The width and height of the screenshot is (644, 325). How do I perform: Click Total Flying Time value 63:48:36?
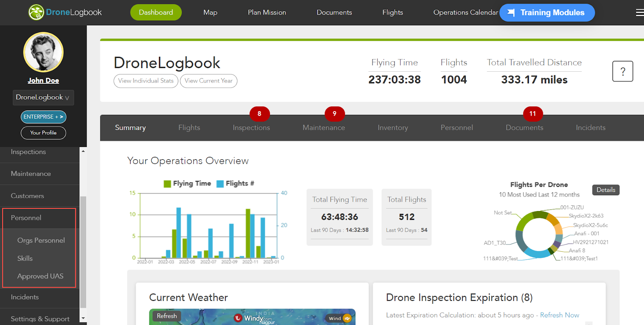pos(340,217)
